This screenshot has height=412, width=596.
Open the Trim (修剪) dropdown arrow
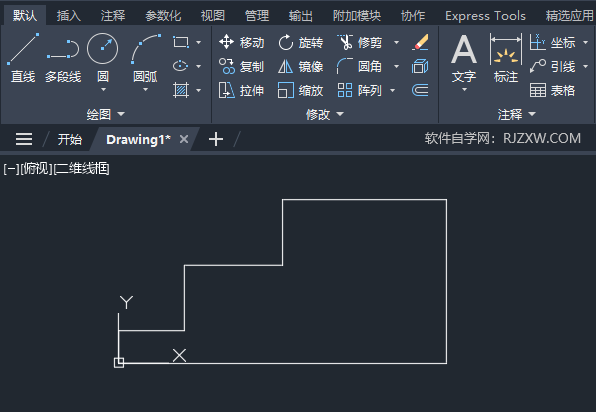(396, 43)
